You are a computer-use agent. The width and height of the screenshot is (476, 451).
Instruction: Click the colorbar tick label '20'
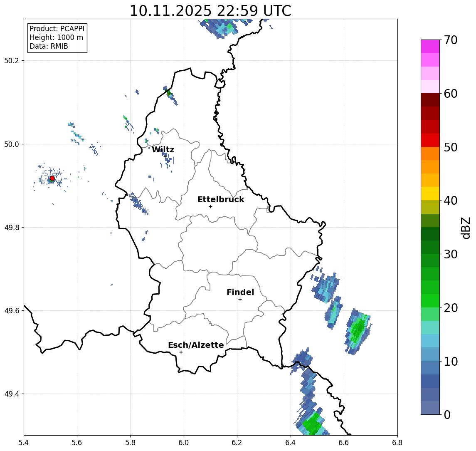(x=451, y=307)
